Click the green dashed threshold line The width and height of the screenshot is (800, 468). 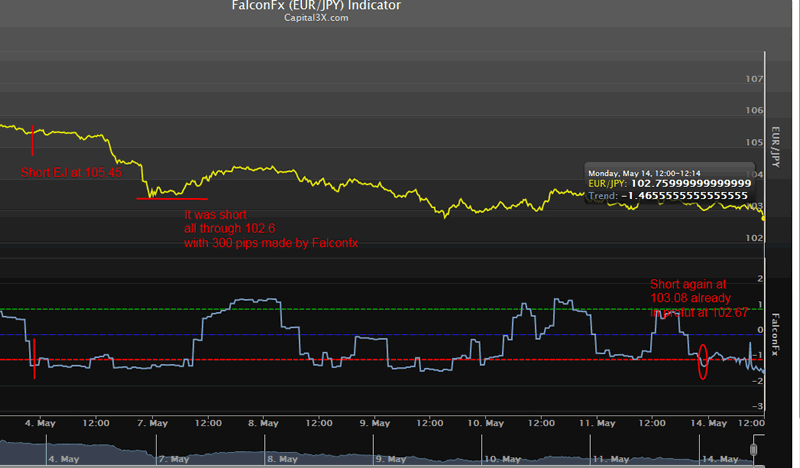400,308
